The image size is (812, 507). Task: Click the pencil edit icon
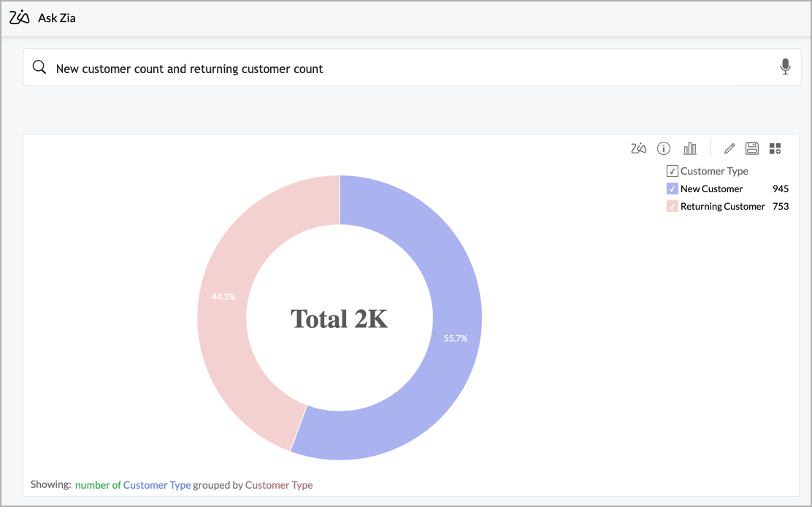point(729,148)
